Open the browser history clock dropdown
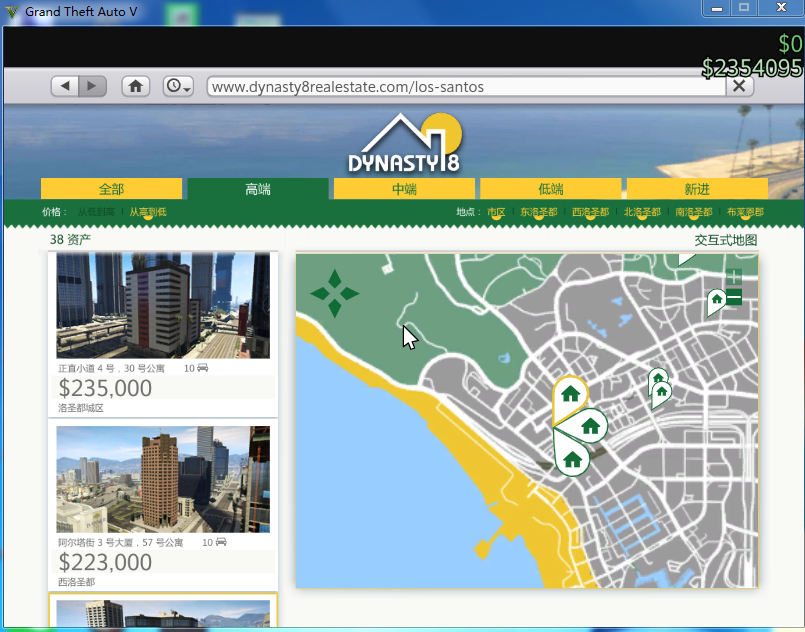The image size is (805, 632). [178, 86]
